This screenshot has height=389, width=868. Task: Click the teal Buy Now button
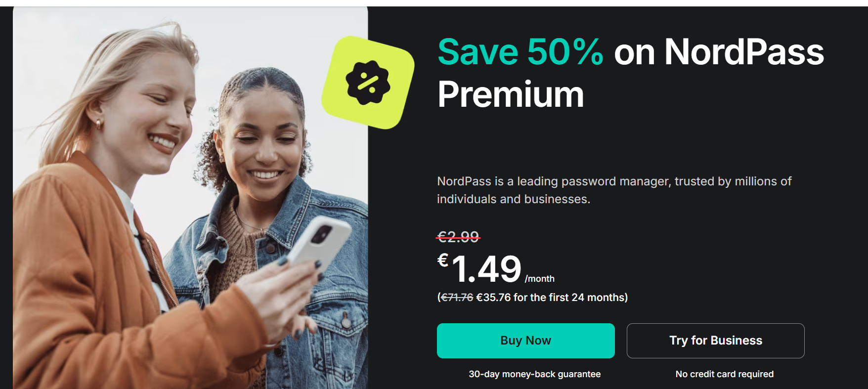[x=525, y=341]
